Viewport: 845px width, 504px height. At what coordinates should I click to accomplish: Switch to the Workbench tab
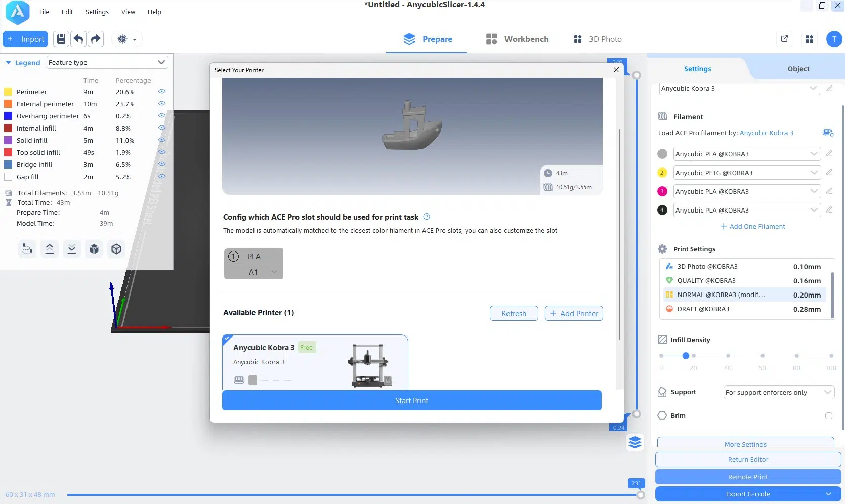(x=517, y=39)
